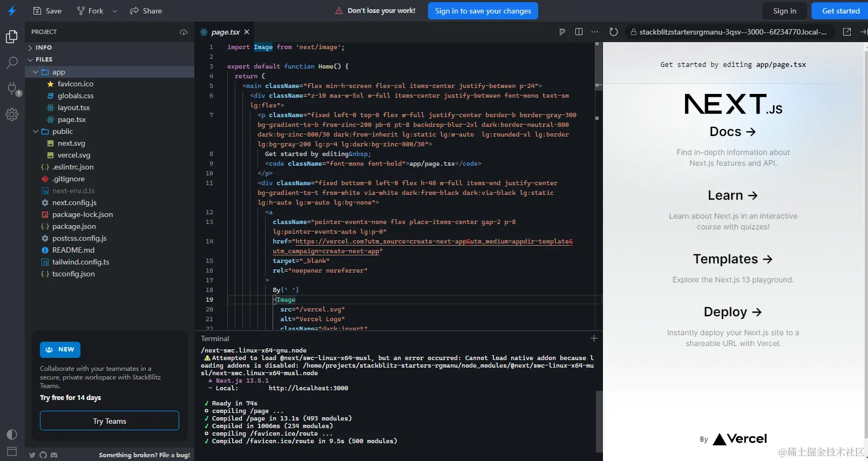This screenshot has height=461, width=868.
Task: Split the editor with the split icon
Action: [x=579, y=32]
